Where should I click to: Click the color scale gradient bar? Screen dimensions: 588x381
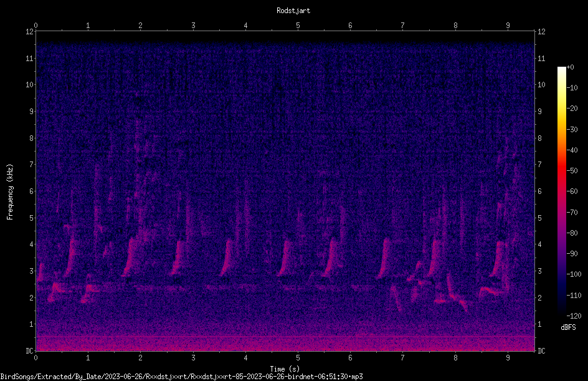point(561,191)
